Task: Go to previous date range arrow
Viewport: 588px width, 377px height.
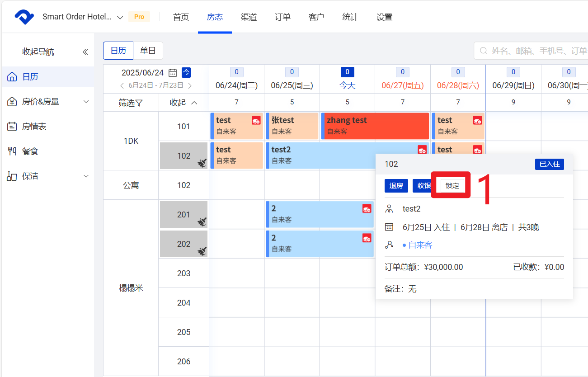Action: pyautogui.click(x=122, y=85)
